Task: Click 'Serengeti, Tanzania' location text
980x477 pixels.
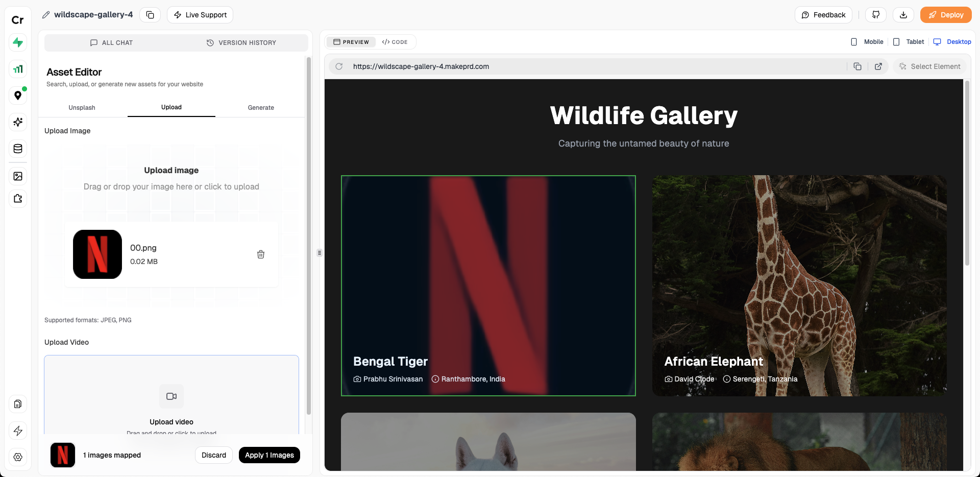Action: pos(765,379)
